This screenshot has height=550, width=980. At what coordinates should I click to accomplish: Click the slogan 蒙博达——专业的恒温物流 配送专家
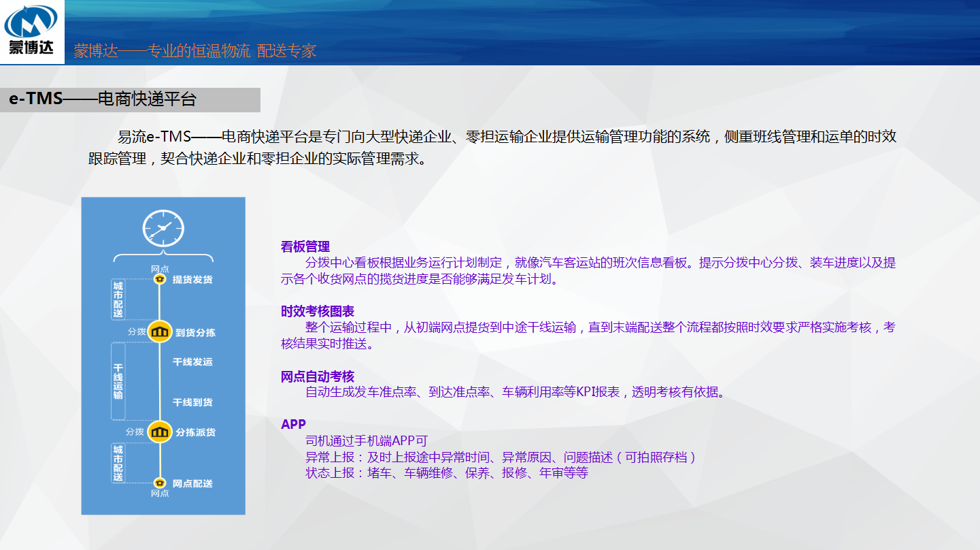tap(195, 51)
